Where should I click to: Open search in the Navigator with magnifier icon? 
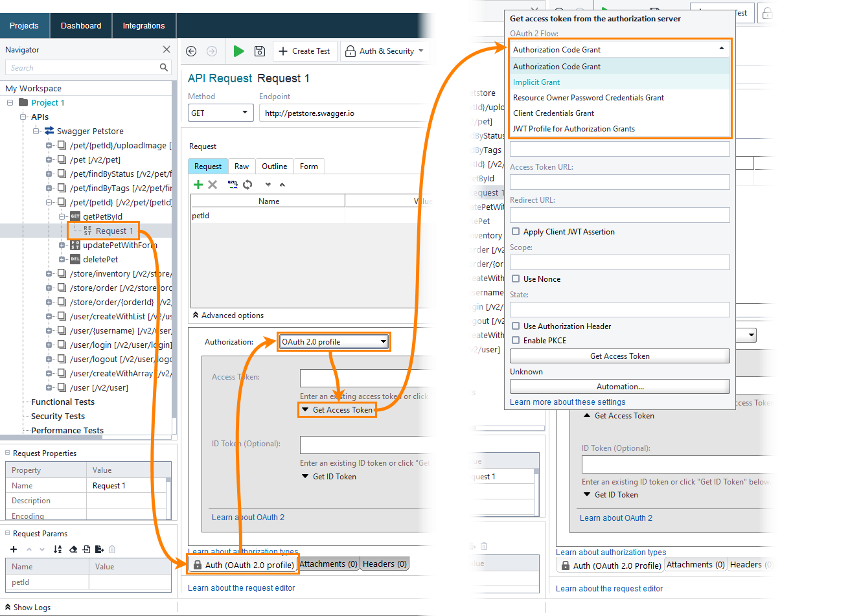pos(165,67)
